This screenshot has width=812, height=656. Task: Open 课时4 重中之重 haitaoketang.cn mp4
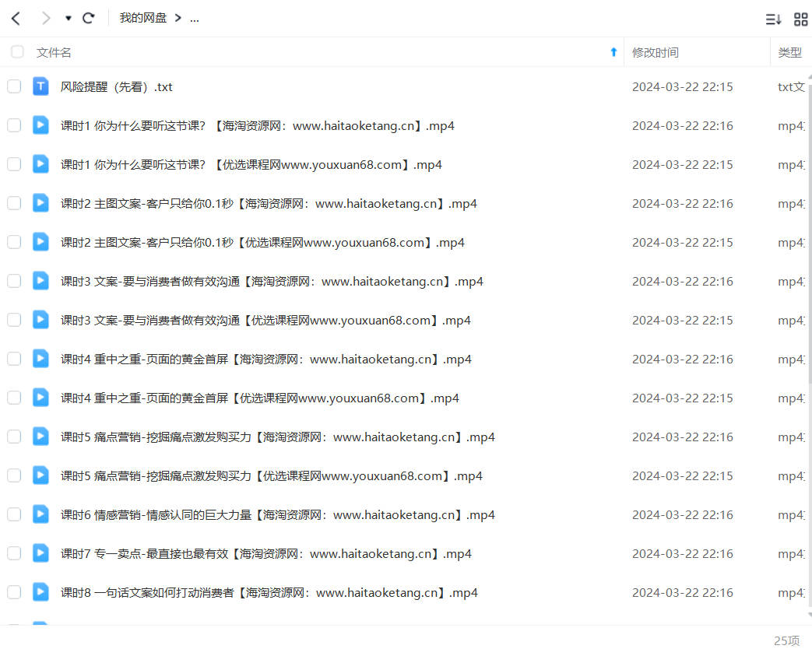266,359
